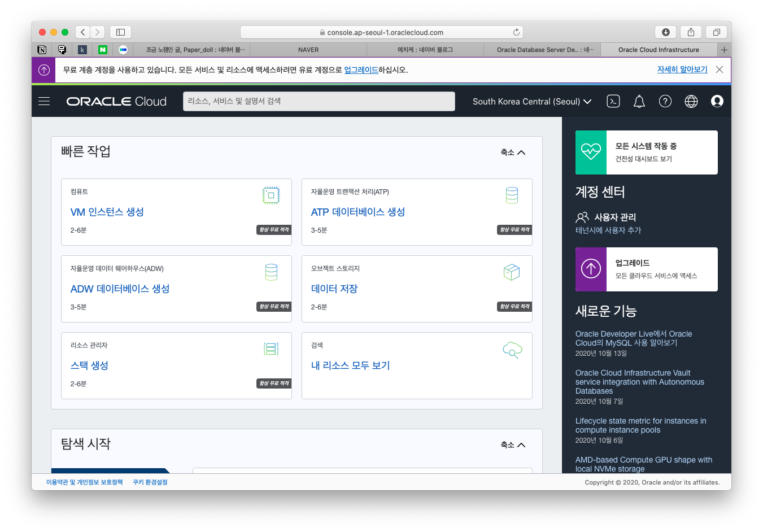Click the database icon on ATP card
Viewport: 763px width, 532px height.
click(512, 195)
